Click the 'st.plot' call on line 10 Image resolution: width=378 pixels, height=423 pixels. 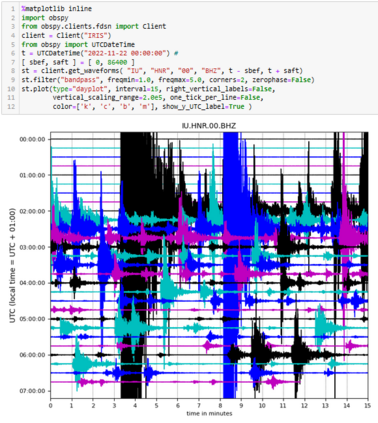click(33, 89)
